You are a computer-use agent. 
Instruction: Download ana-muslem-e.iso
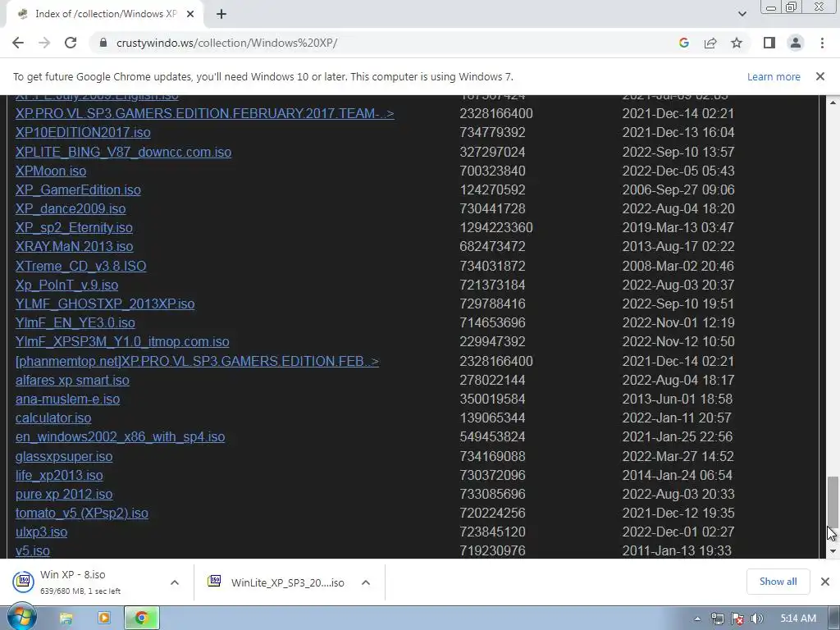tap(67, 399)
